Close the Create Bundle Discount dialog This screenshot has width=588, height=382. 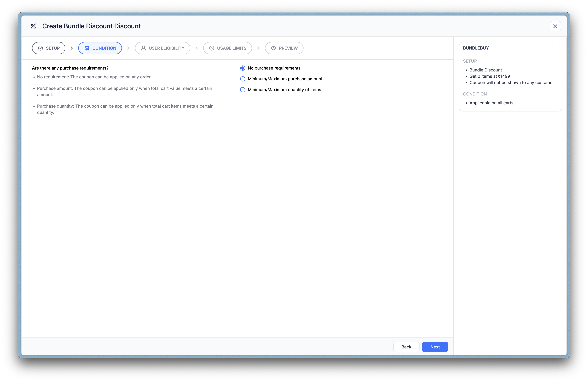(555, 26)
